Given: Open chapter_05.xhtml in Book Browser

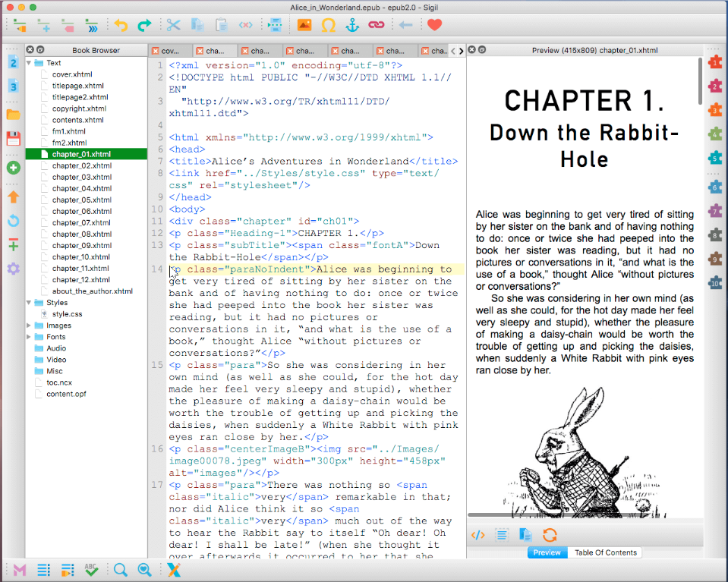Looking at the screenshot, I should [x=81, y=200].
